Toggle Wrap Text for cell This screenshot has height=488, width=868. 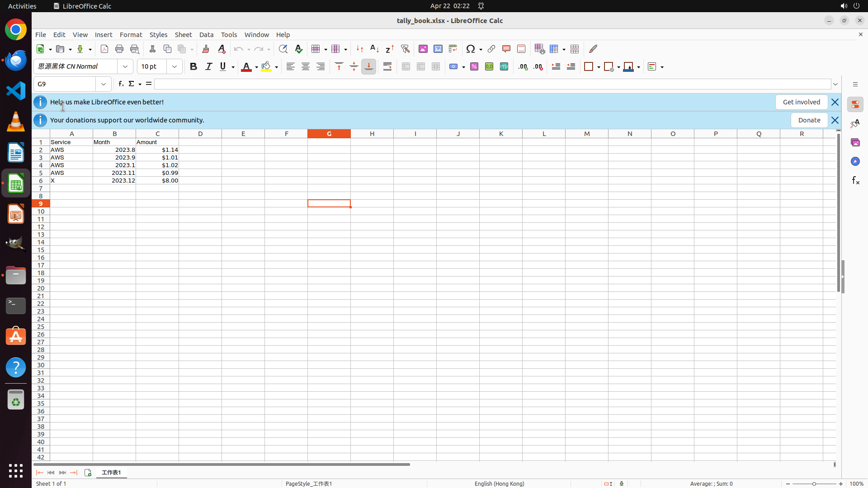click(x=387, y=66)
